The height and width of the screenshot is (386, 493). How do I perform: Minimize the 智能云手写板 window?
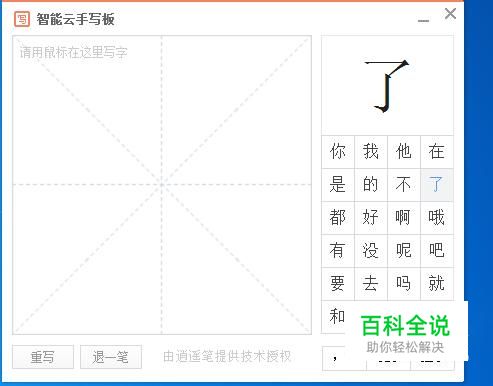click(423, 21)
